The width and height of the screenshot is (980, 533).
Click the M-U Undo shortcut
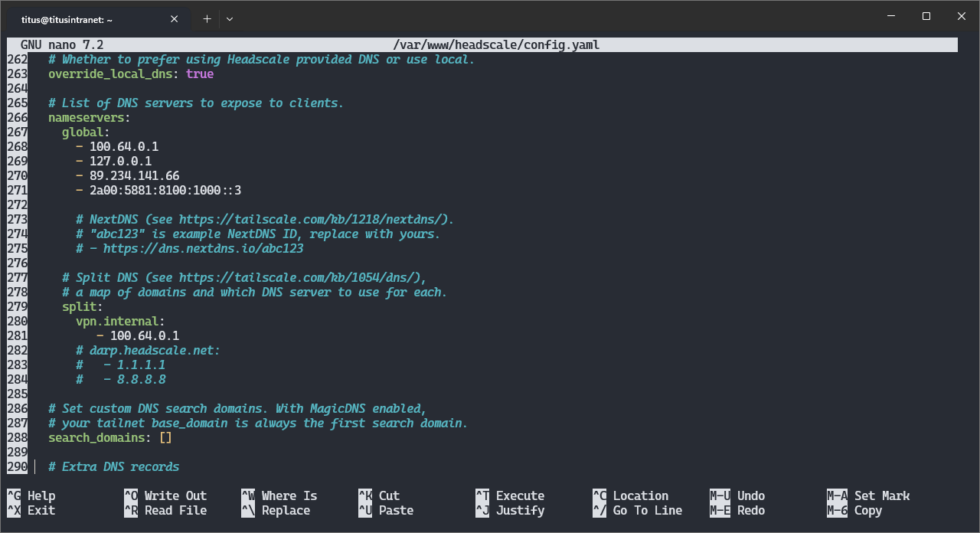[737, 495]
